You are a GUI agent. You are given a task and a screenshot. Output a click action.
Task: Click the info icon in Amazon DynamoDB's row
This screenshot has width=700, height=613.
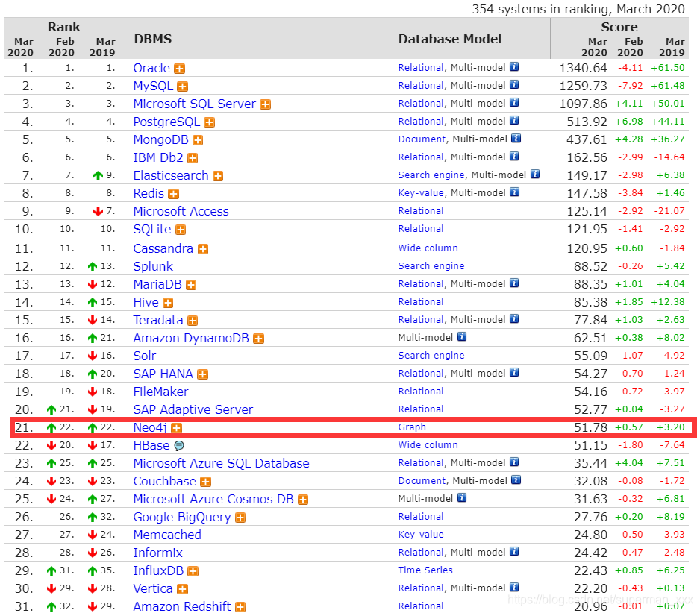(462, 337)
